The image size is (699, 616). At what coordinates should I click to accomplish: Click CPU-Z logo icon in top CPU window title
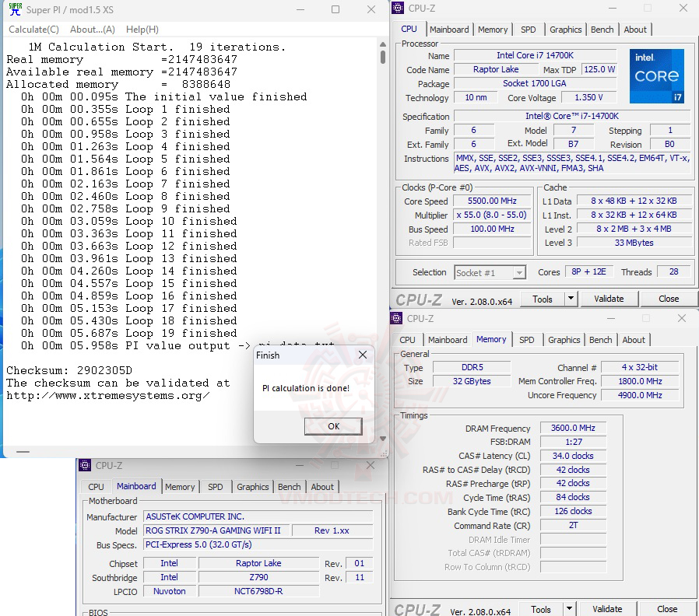click(398, 8)
